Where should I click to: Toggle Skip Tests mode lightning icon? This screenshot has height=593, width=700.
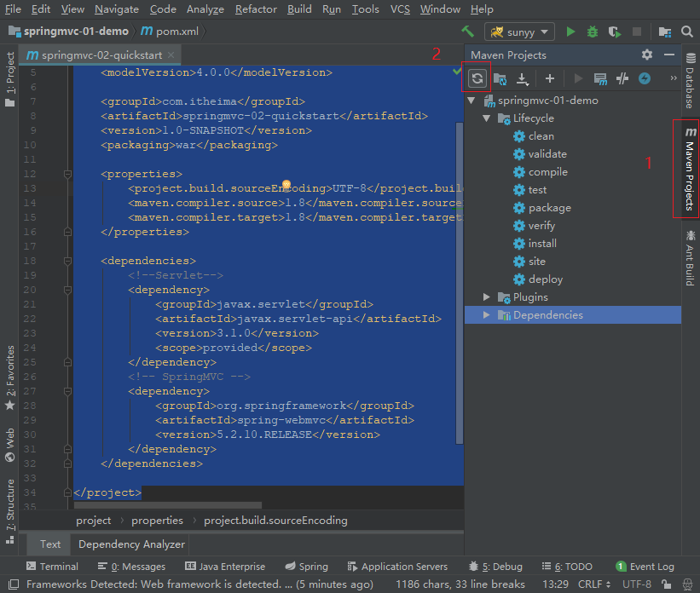(645, 79)
